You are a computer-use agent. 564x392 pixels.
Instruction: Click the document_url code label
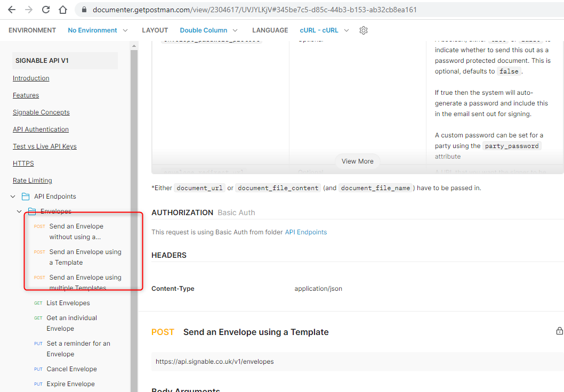coord(199,188)
